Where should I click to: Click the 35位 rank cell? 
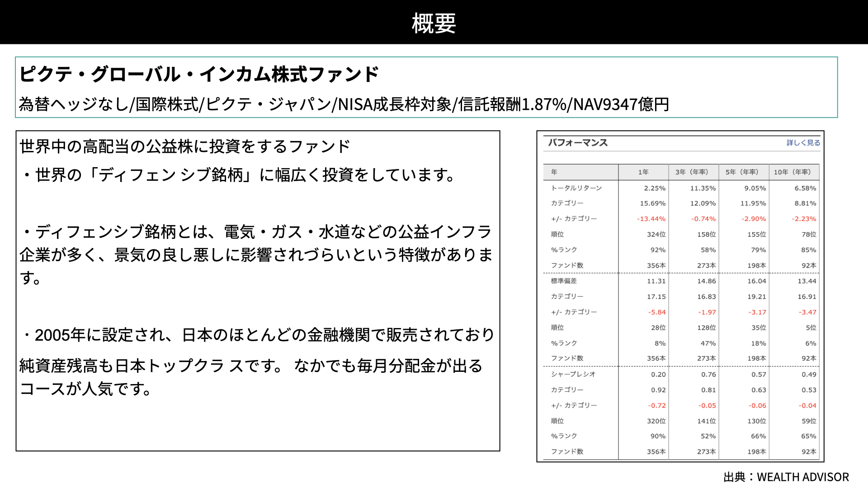tap(759, 328)
